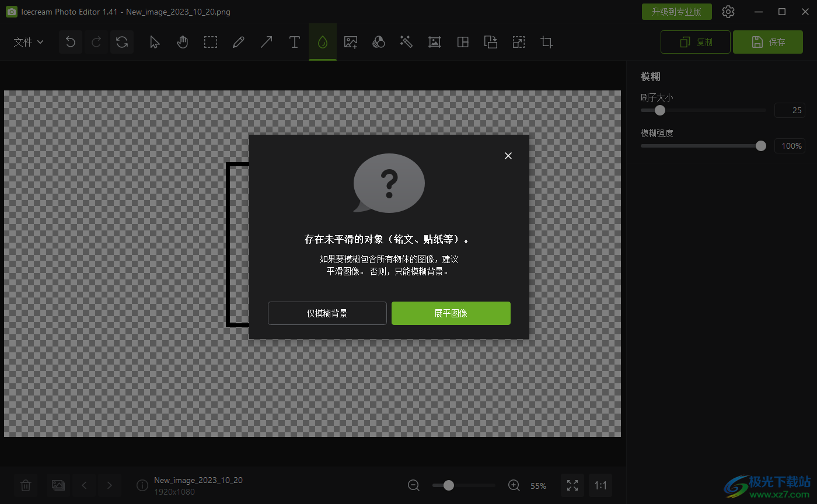Select the pencil draw tool
The height and width of the screenshot is (504, 817).
(x=238, y=42)
